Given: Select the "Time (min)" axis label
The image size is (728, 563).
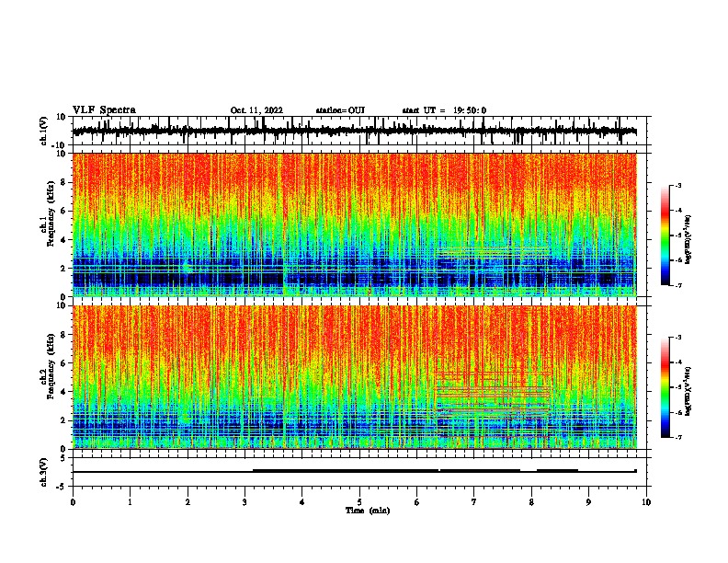Looking at the screenshot, I should point(368,511).
